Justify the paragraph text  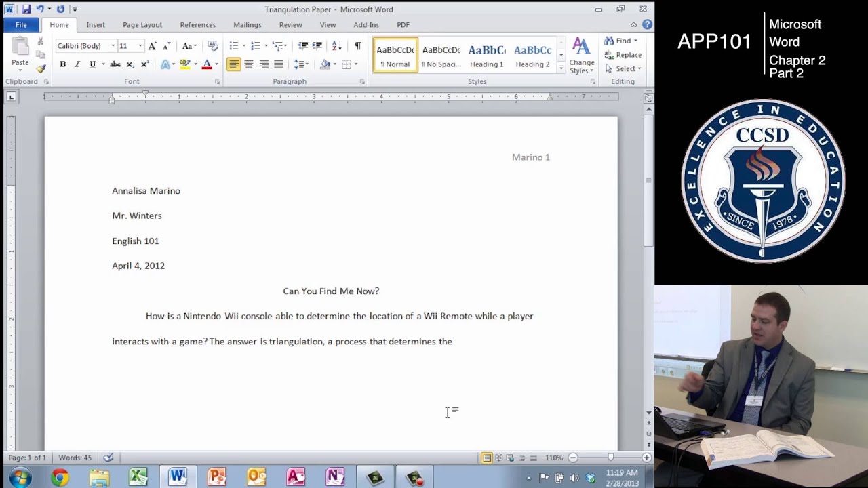pos(279,64)
